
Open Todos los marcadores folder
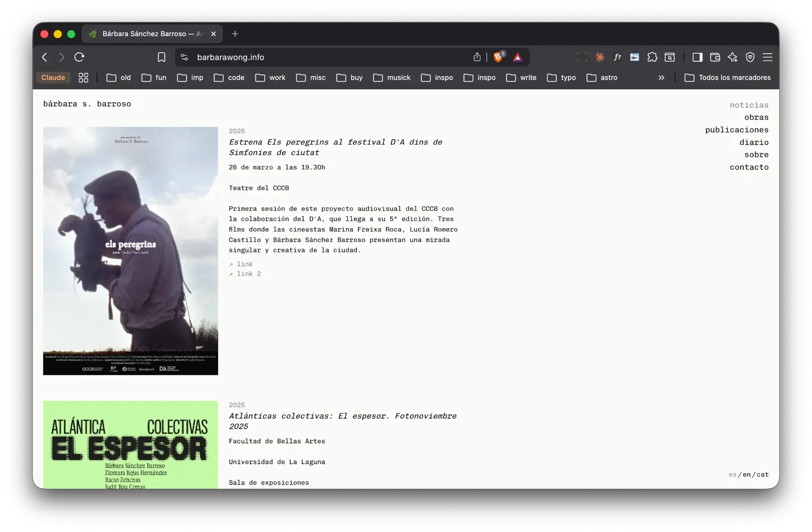728,78
